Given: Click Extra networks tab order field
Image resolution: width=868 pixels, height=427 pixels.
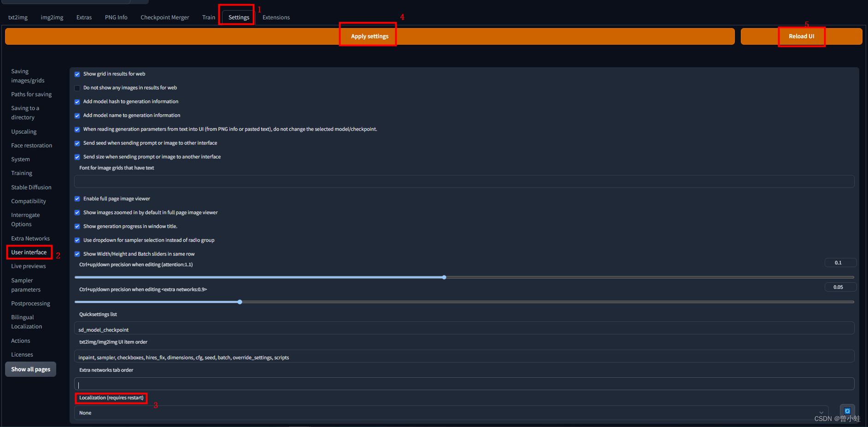Looking at the screenshot, I should [464, 384].
